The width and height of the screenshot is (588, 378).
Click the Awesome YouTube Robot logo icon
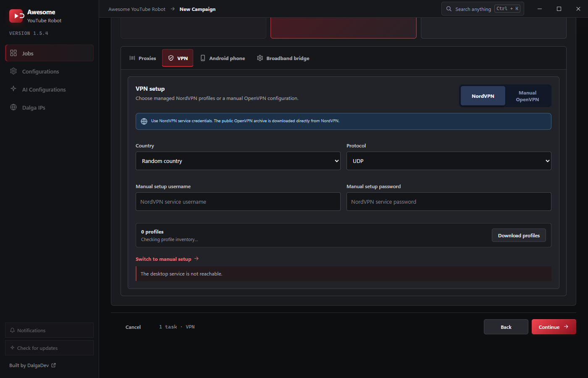(16, 16)
